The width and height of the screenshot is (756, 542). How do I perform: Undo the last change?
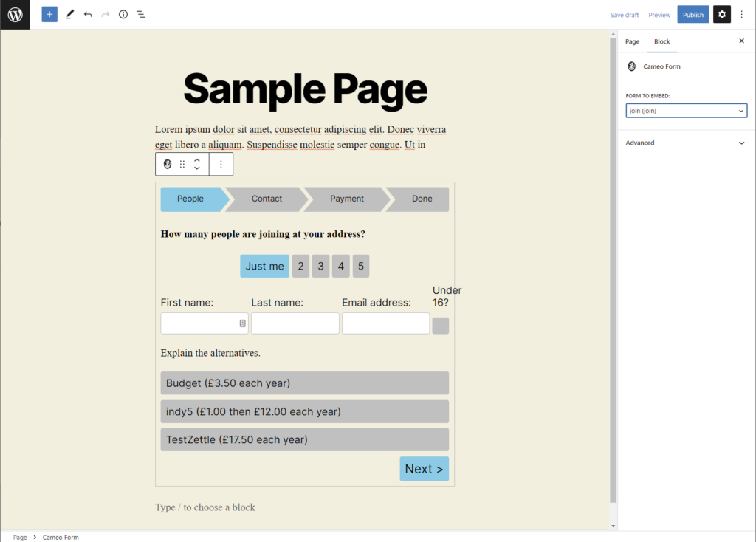tap(88, 15)
